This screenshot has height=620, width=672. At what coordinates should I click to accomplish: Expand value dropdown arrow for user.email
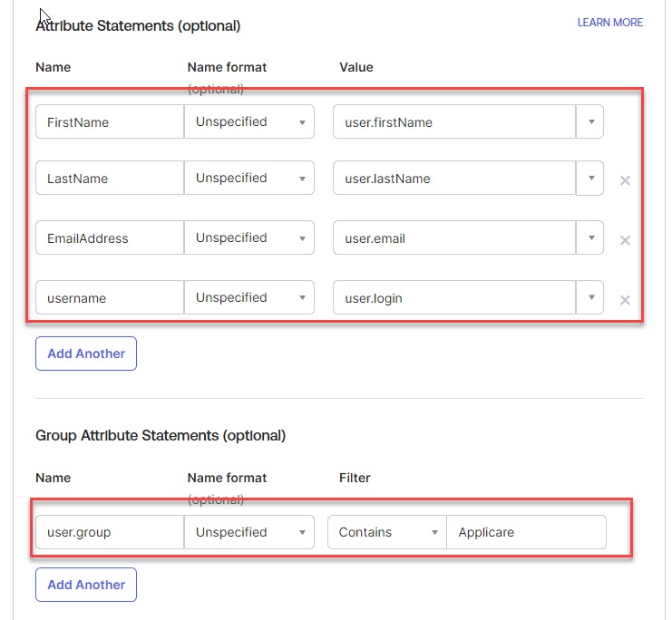point(590,238)
